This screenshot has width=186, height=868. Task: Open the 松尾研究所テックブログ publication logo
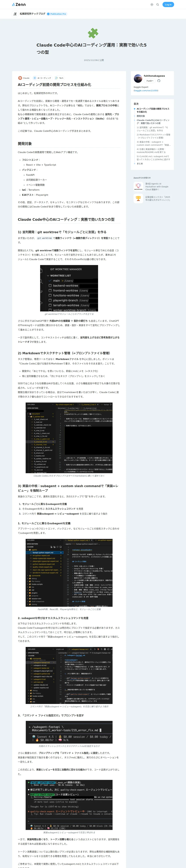tap(15, 14)
